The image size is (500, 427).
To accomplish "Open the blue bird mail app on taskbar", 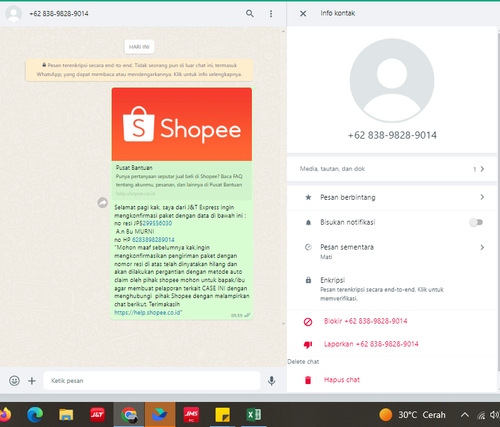I will click(160, 415).
